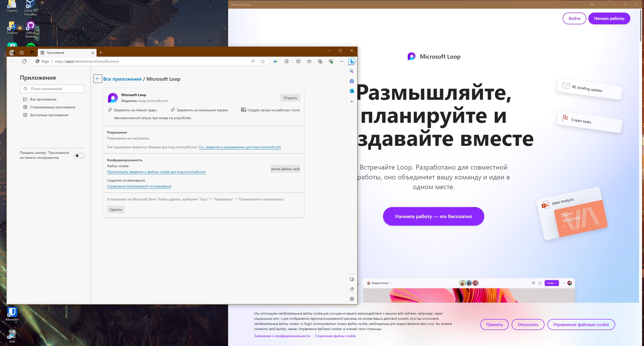
Task: Click Начало работы in the Loop window
Action: tap(609, 18)
